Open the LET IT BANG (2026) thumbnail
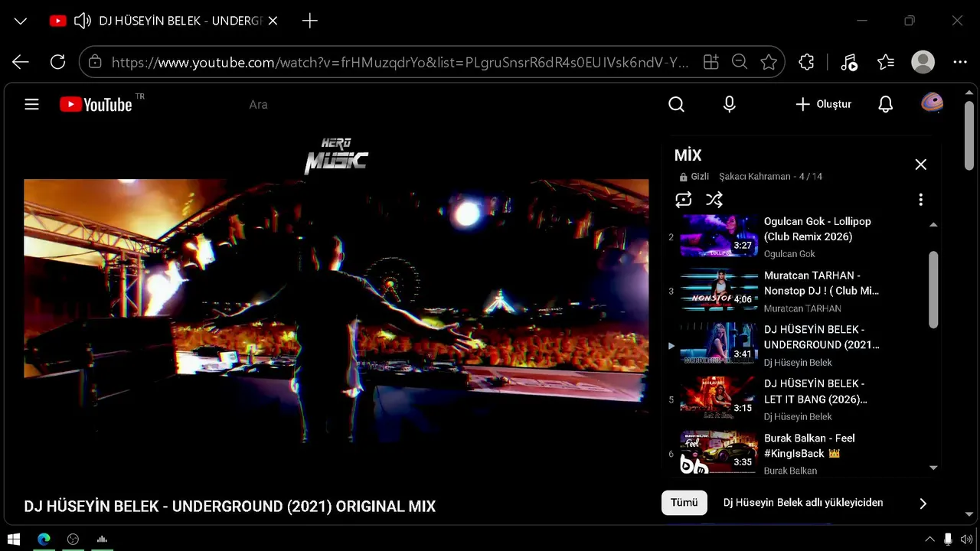Screen dimensions: 980x551 (x=719, y=398)
